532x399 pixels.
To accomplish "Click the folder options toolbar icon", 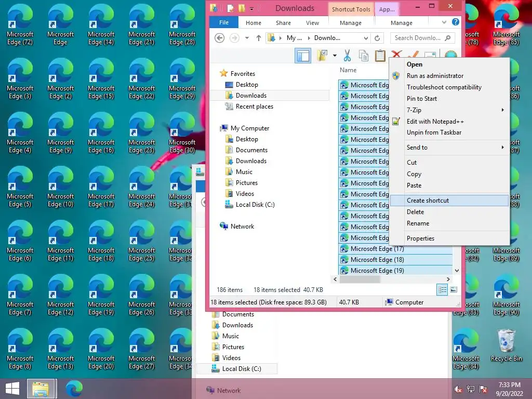I will (x=322, y=55).
